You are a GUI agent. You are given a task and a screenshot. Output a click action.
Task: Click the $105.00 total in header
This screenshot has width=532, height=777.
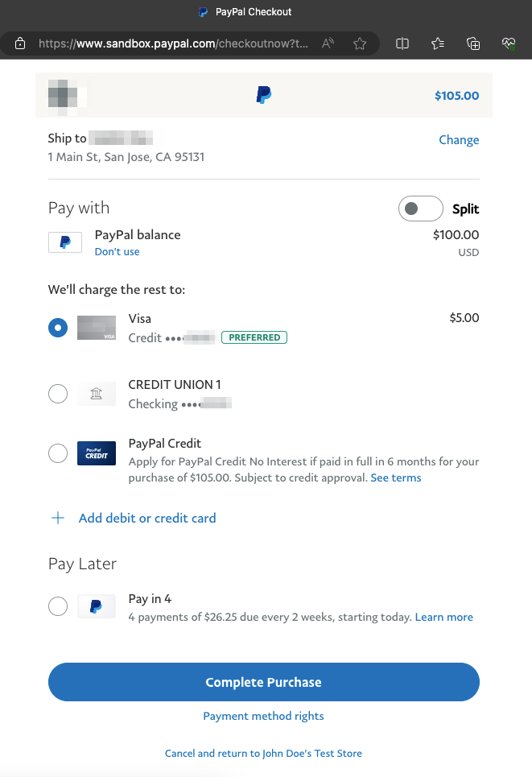pyautogui.click(x=456, y=96)
